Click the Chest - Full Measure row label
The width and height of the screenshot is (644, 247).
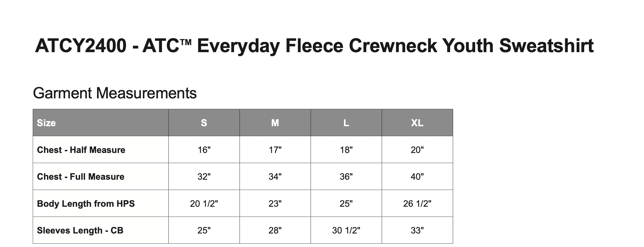click(81, 176)
